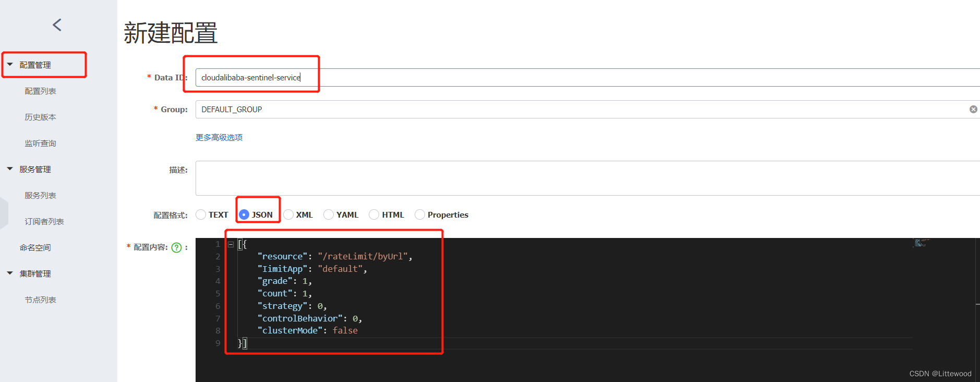980x382 pixels.
Task: Open 订阅者列表 in the sidebar
Action: tap(44, 221)
